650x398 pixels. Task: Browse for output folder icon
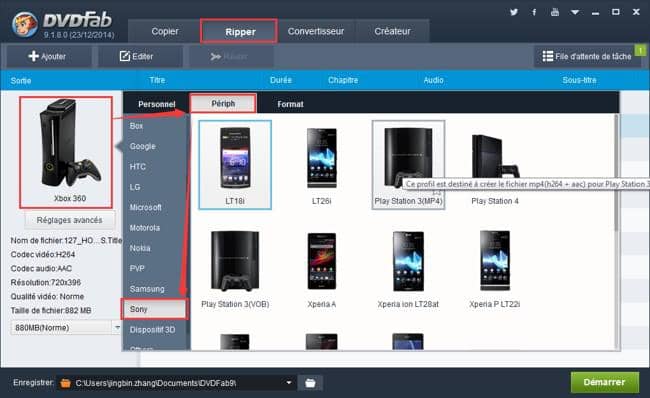click(x=310, y=383)
